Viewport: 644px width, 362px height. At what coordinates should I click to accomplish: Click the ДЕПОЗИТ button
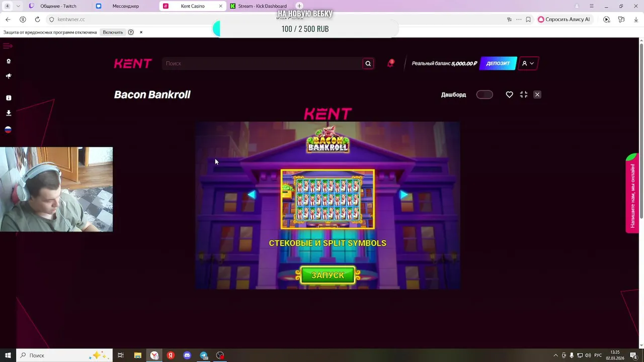[x=498, y=63]
